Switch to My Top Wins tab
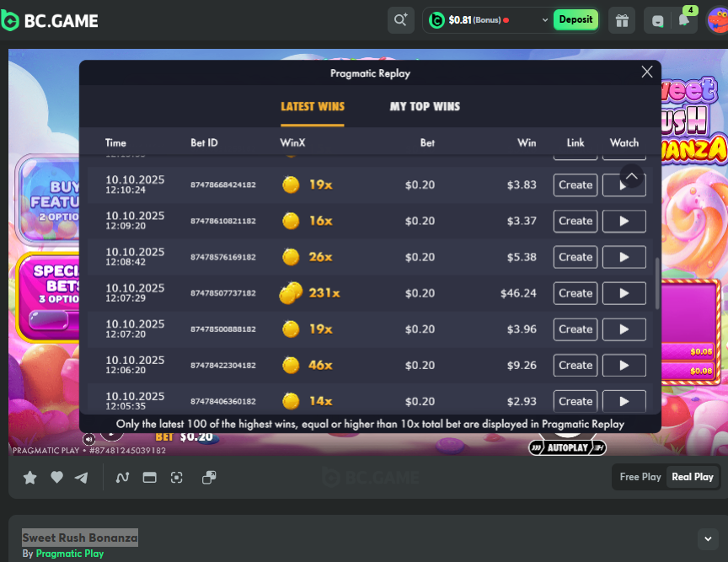The width and height of the screenshot is (728, 562). coord(425,107)
